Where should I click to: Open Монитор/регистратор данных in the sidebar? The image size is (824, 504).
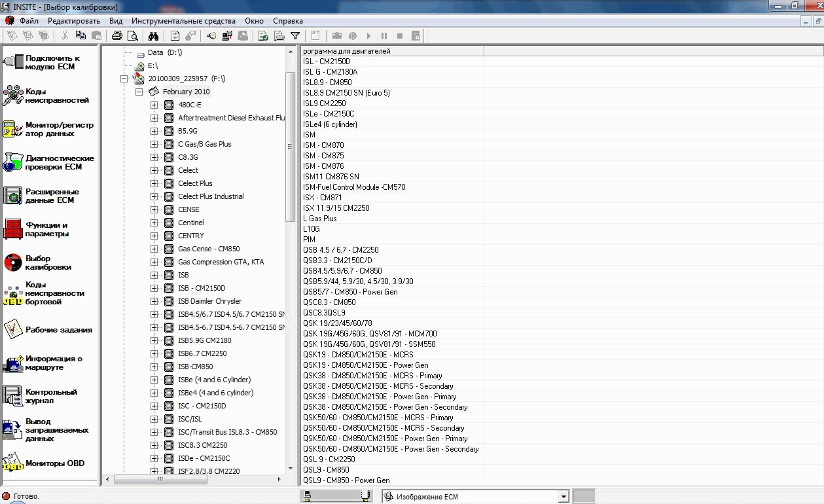(50, 129)
